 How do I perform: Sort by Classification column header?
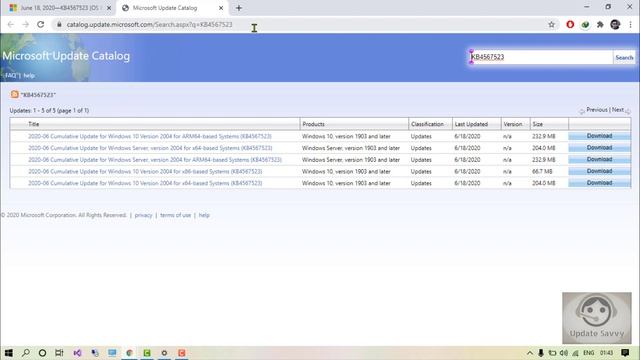[x=427, y=124]
